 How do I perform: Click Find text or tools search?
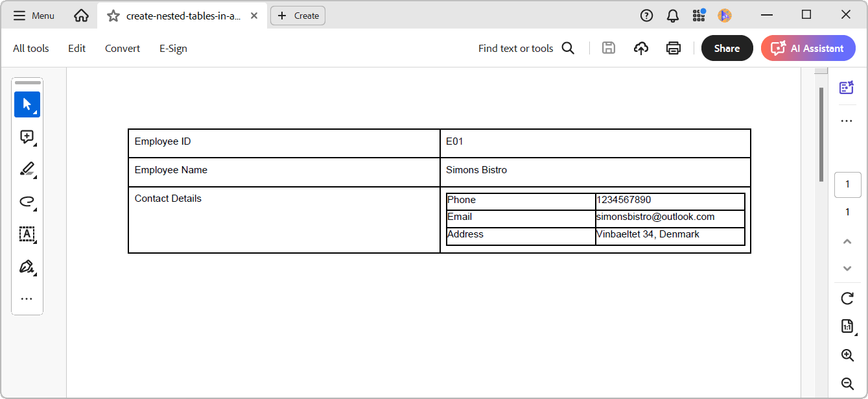[x=526, y=48]
